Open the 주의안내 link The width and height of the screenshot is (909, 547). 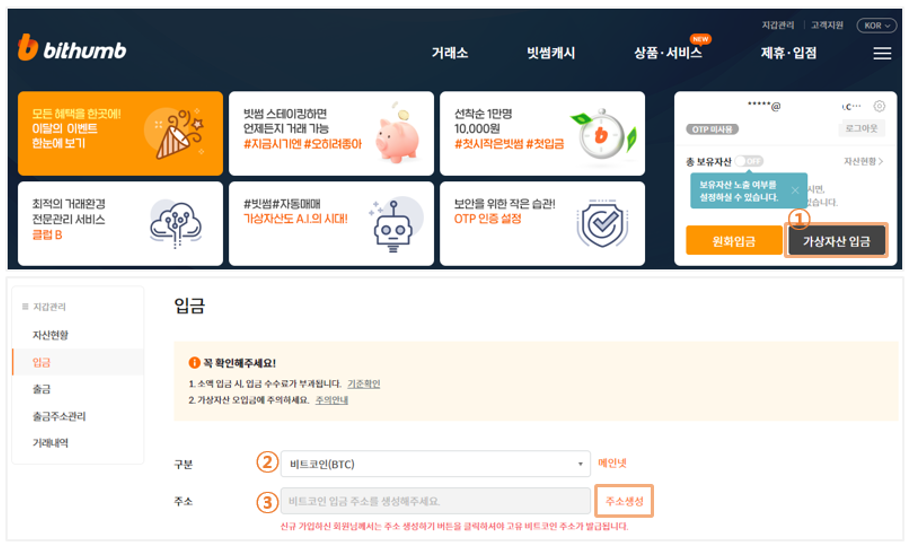tap(332, 400)
